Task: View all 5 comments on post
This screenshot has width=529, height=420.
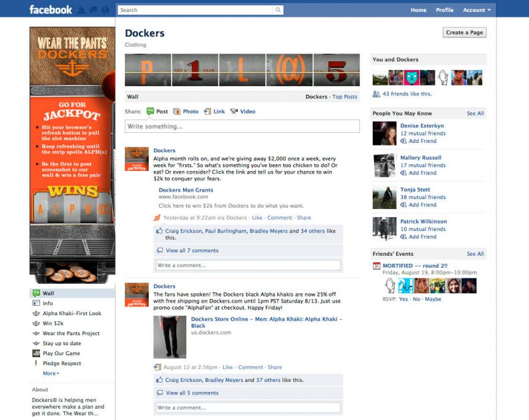Action: tap(192, 393)
